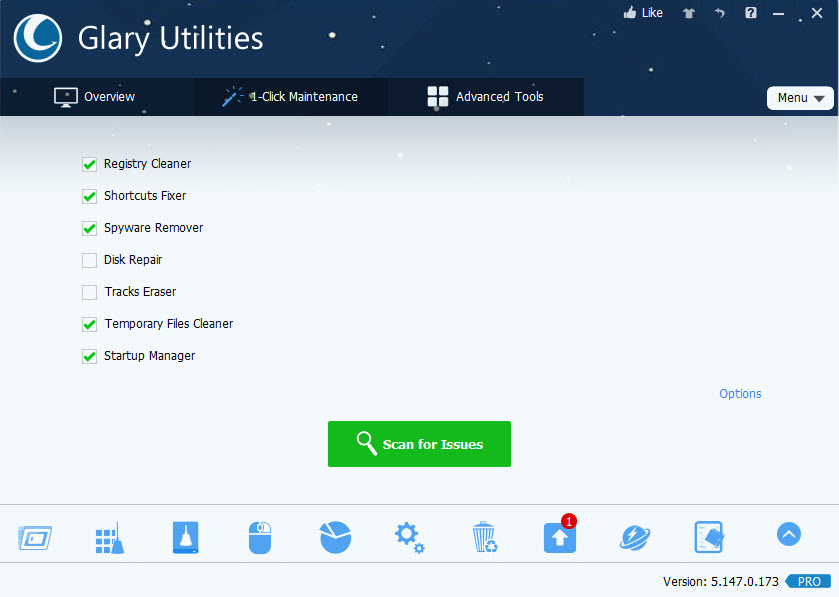Switch to the Advanced Tools tab
This screenshot has width=839, height=597.
click(x=486, y=97)
